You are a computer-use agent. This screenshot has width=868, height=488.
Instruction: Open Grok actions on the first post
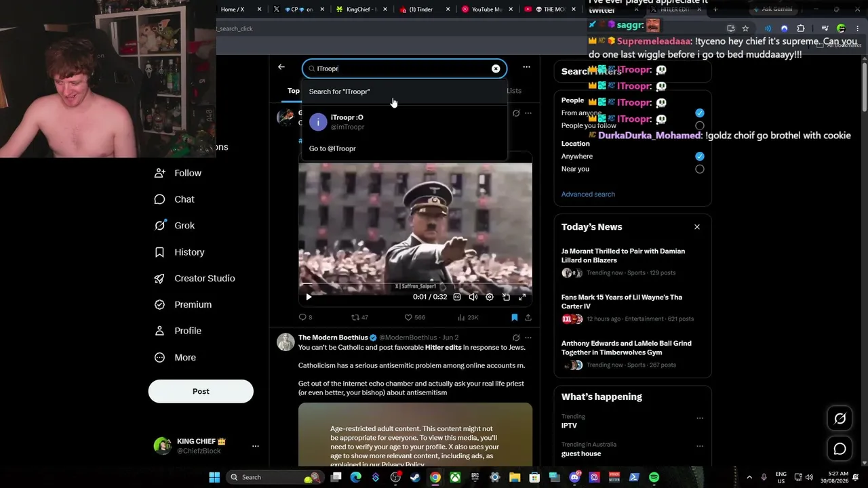[516, 113]
